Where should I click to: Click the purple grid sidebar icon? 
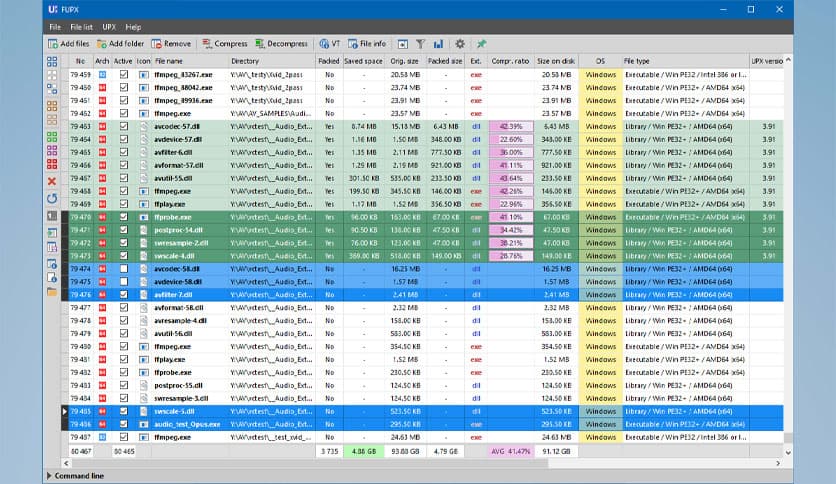coord(52,151)
